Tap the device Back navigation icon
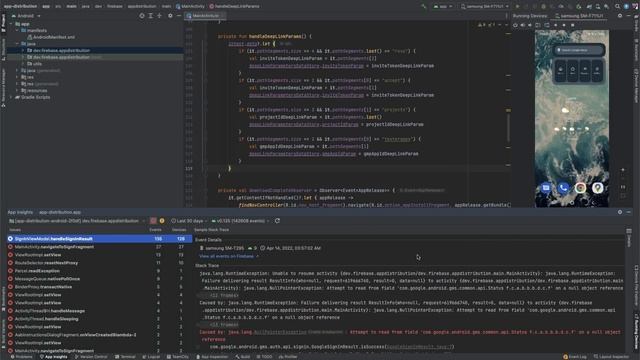The image size is (640, 360). [556, 25]
